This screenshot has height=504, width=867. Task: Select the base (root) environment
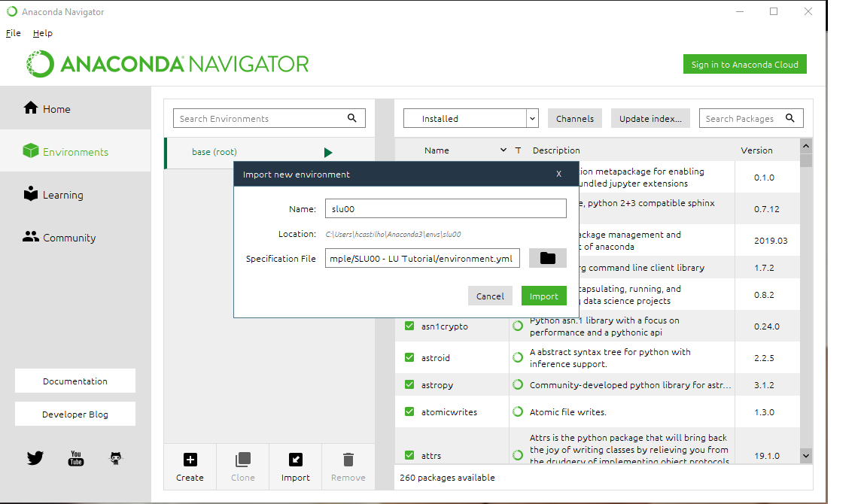coord(269,152)
